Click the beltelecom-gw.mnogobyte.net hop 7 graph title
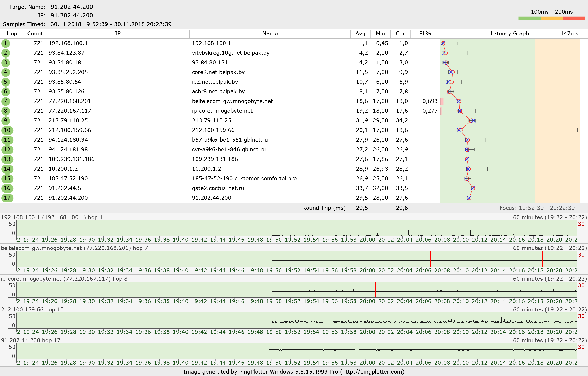Viewport: 588px width, 376px height. pos(74,248)
